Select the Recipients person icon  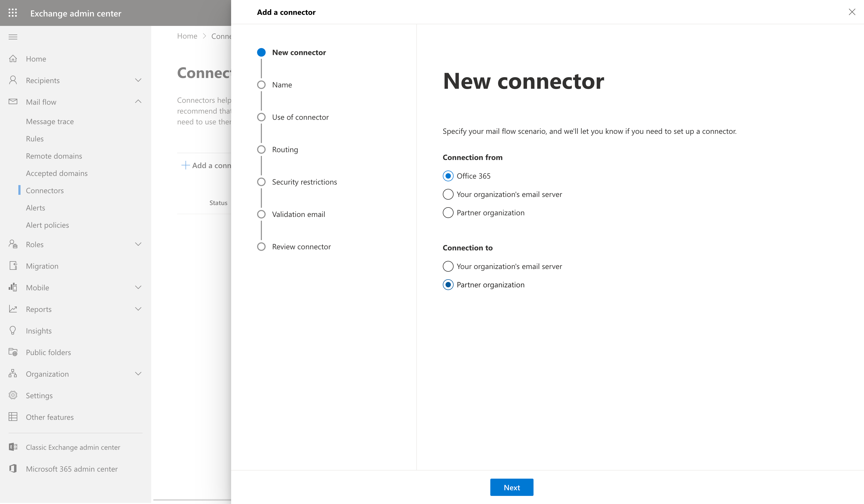13,80
